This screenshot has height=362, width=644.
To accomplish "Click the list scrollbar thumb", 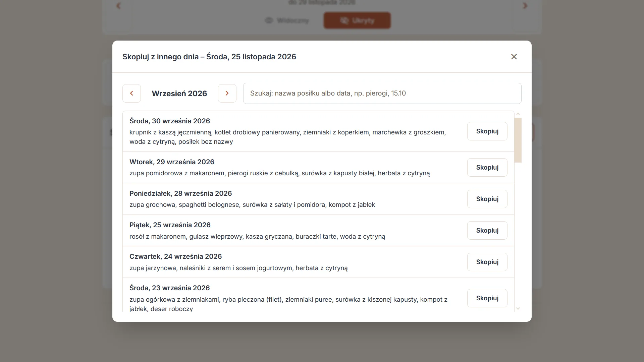I will [x=518, y=140].
